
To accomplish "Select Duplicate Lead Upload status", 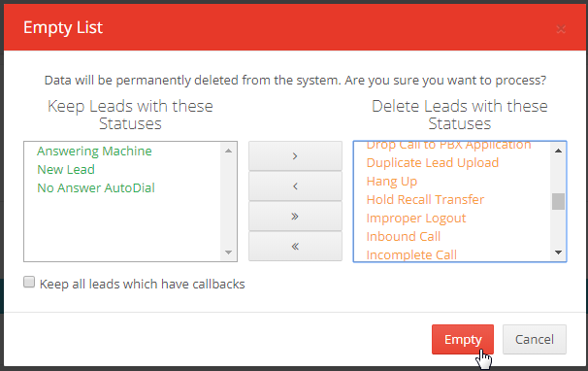I will point(433,162).
